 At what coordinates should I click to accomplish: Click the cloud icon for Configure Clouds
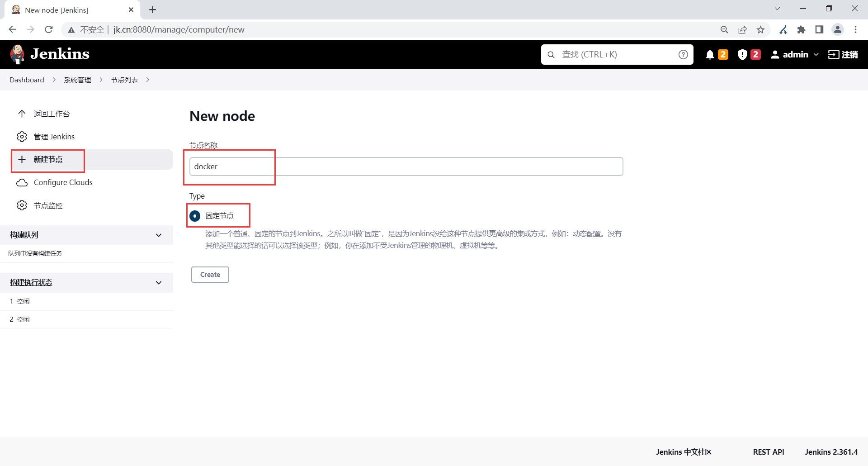click(x=22, y=182)
